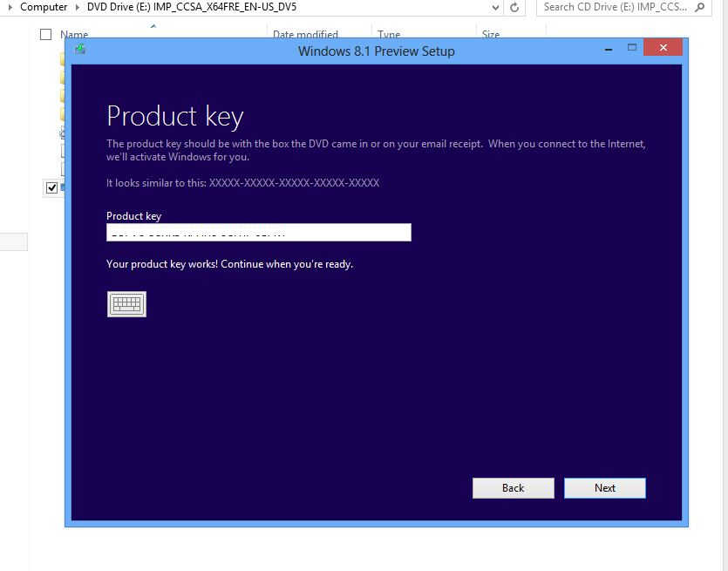Click the Back button
This screenshot has height=571, width=728.
click(x=513, y=488)
